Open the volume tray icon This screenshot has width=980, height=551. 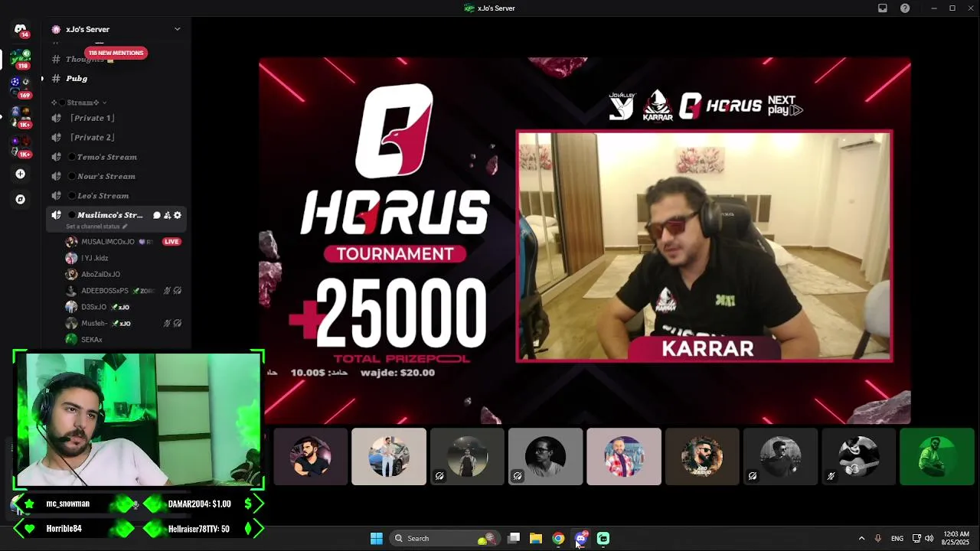pos(929,539)
